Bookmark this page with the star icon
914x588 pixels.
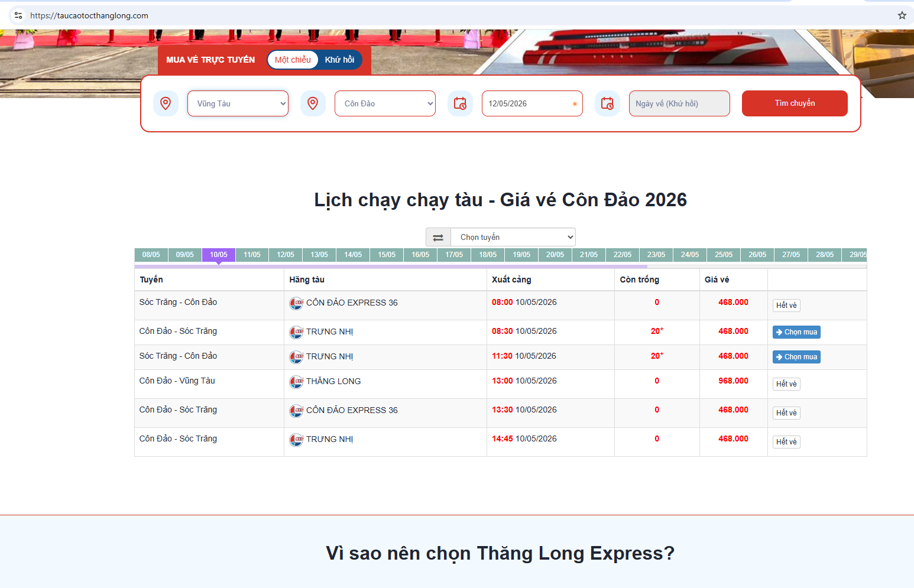pyautogui.click(x=902, y=15)
